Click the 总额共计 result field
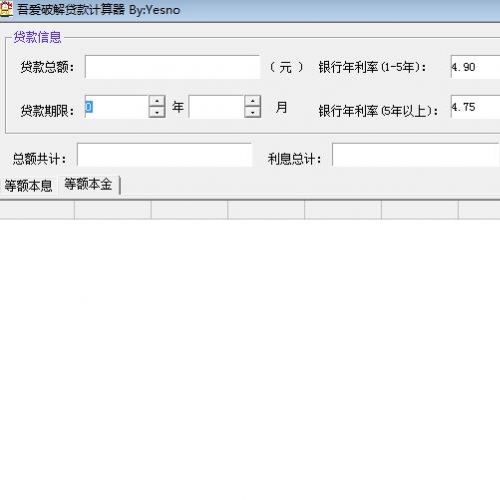This screenshot has width=500, height=500. [165, 155]
